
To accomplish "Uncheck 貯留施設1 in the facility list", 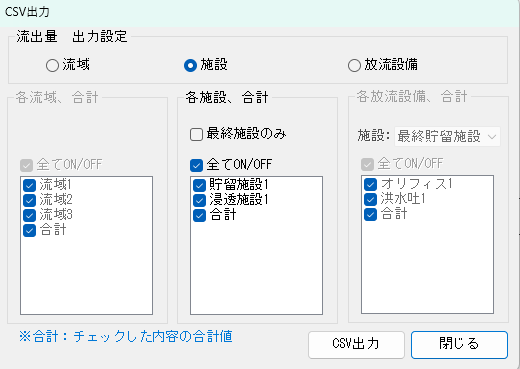I will point(199,185).
